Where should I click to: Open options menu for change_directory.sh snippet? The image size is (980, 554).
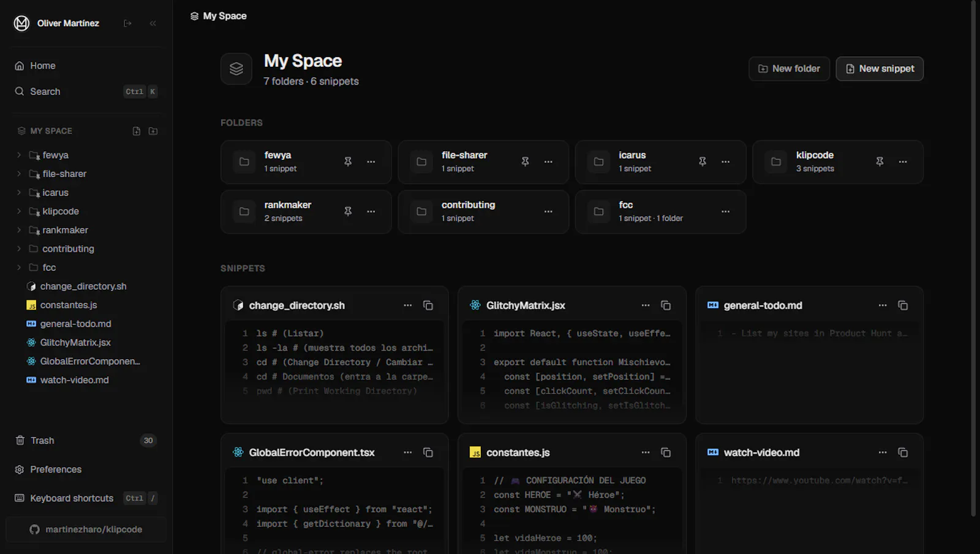408,305
